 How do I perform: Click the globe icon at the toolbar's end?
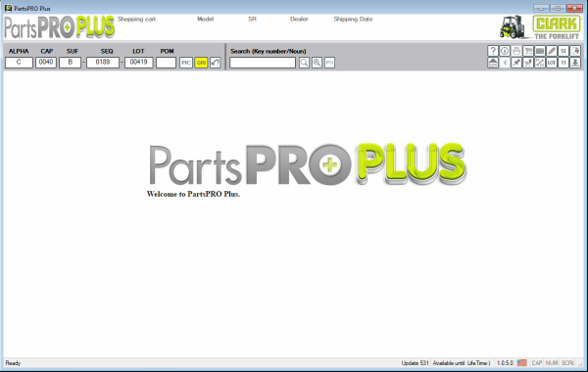[575, 51]
